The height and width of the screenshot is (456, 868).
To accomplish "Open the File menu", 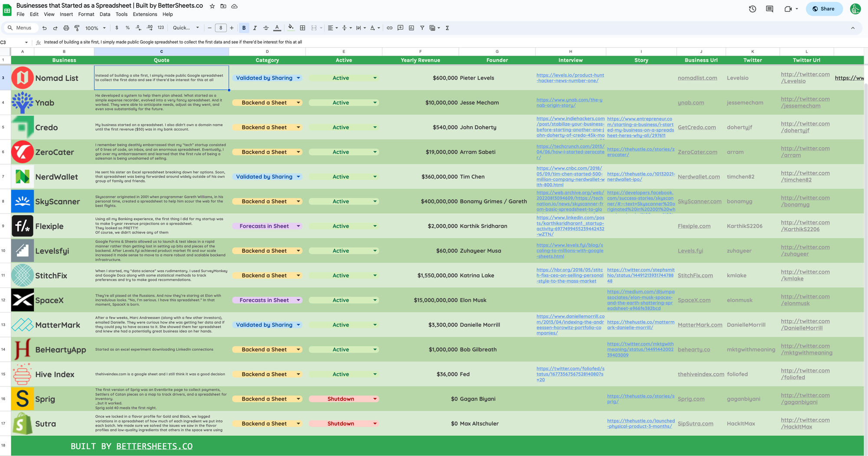I will tap(20, 14).
